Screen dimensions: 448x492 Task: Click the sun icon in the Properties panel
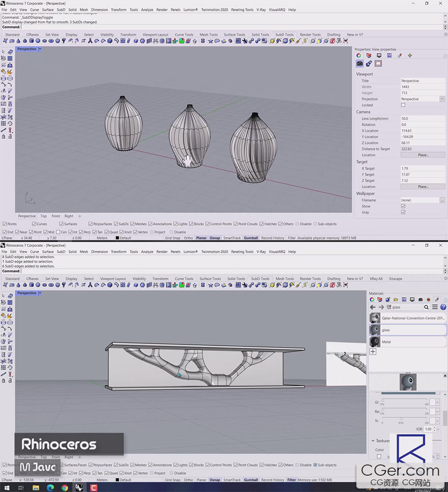click(x=410, y=55)
